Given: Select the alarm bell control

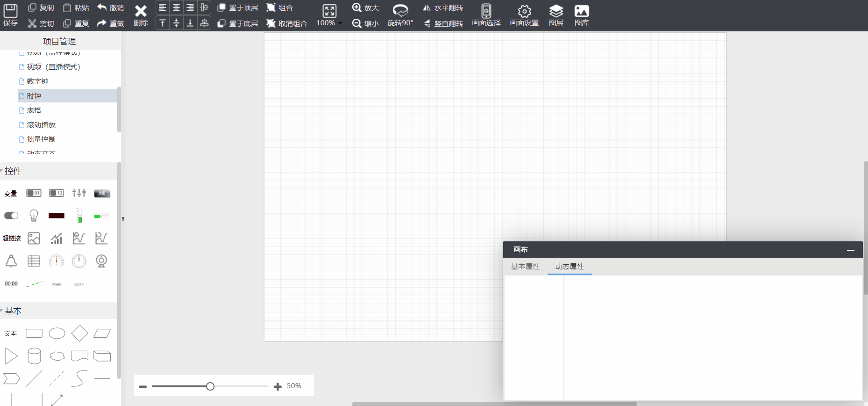Looking at the screenshot, I should pyautogui.click(x=11, y=261).
